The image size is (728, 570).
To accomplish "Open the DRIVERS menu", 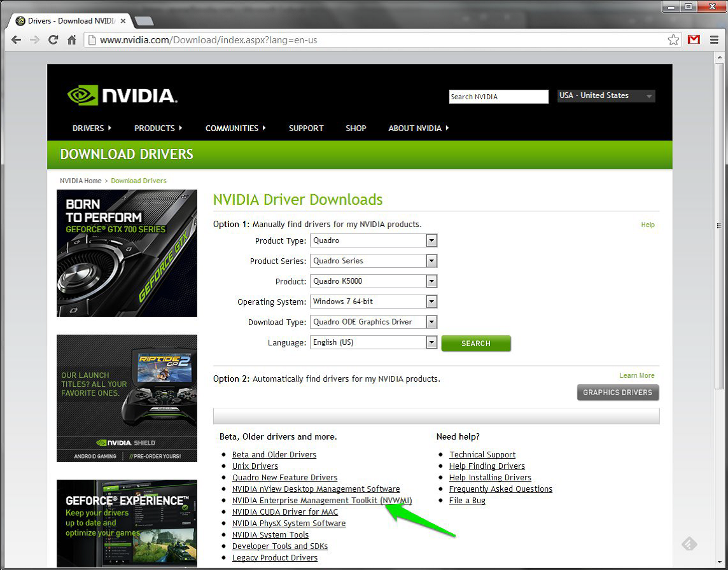I will (92, 128).
